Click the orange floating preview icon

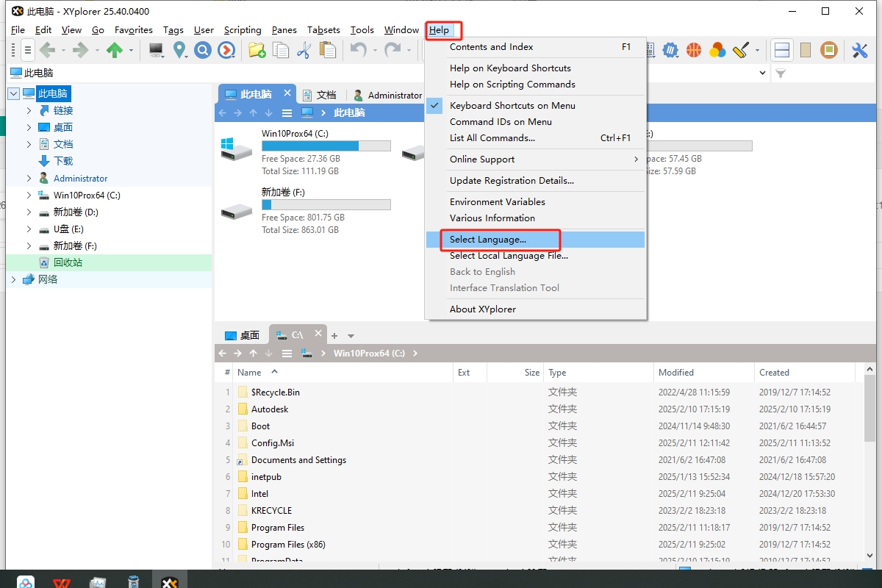point(829,50)
